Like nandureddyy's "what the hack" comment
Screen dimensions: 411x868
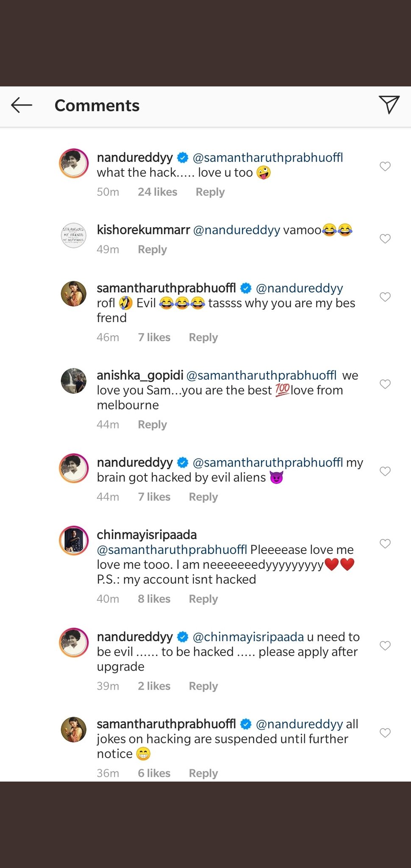(x=385, y=166)
